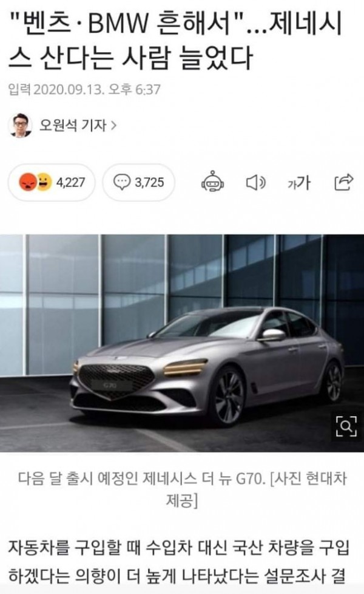364x594 pixels.
Task: Expand the chevron next to 오원석 기자
Action: (x=113, y=125)
